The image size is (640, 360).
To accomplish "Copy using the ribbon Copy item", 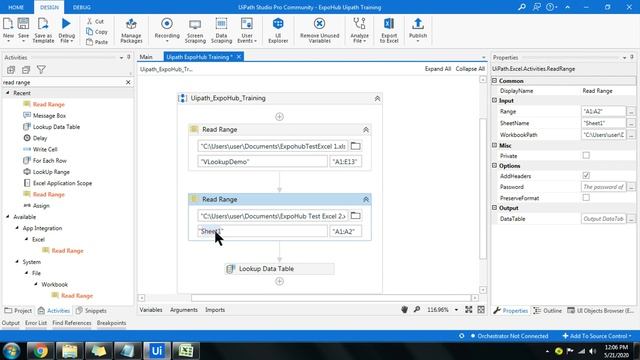I will click(97, 32).
